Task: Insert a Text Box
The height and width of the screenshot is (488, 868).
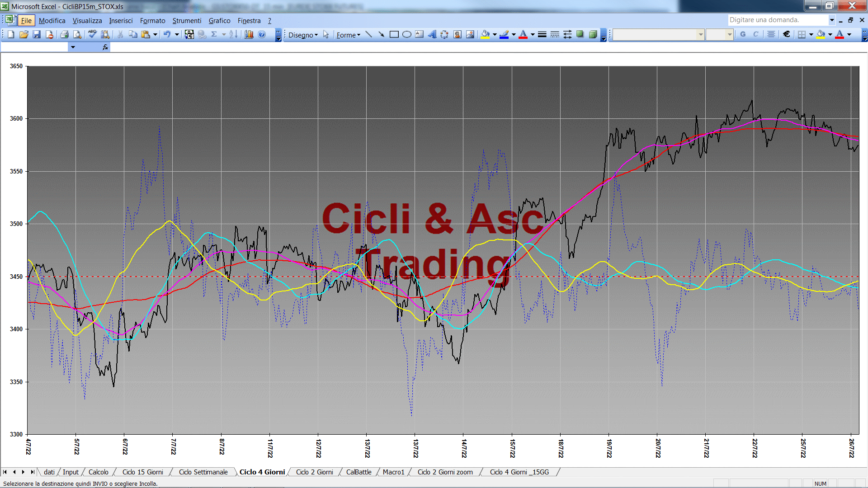Action: 419,34
